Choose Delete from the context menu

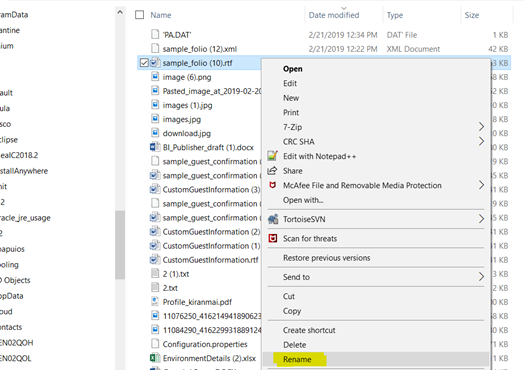295,345
